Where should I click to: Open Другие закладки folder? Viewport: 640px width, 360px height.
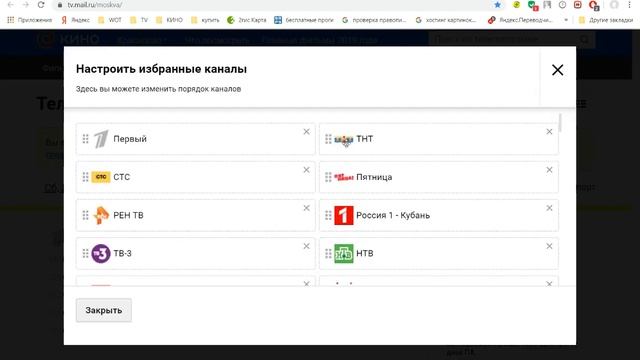click(x=606, y=20)
